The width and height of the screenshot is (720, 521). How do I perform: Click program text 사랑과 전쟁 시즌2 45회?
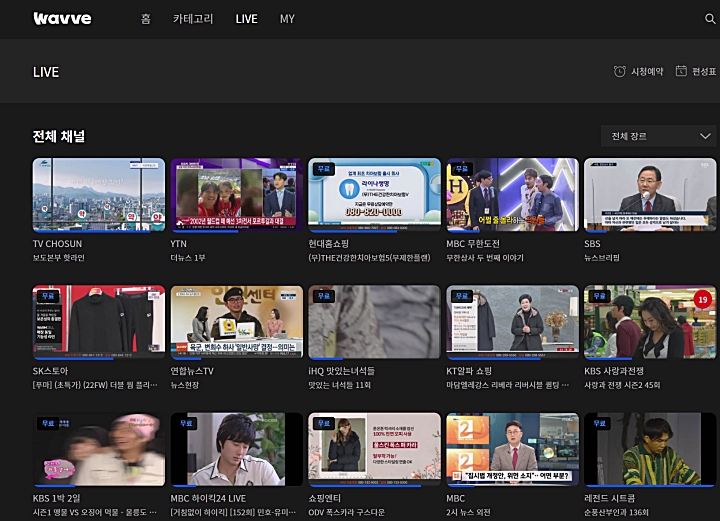pyautogui.click(x=622, y=385)
